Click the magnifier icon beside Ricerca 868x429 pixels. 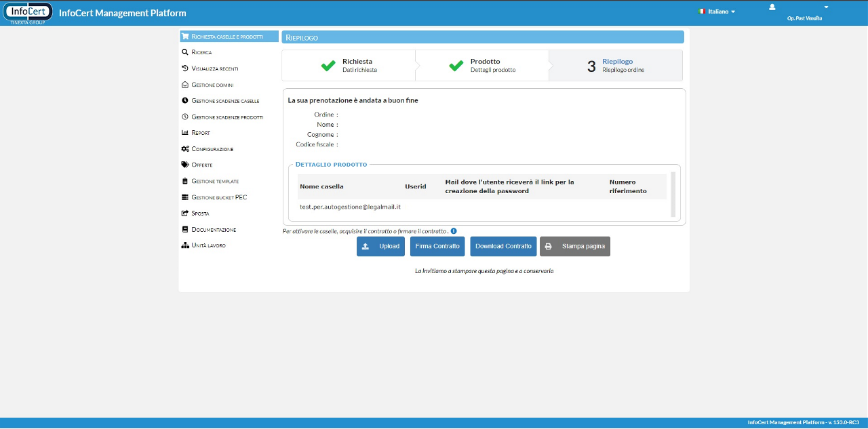(185, 52)
